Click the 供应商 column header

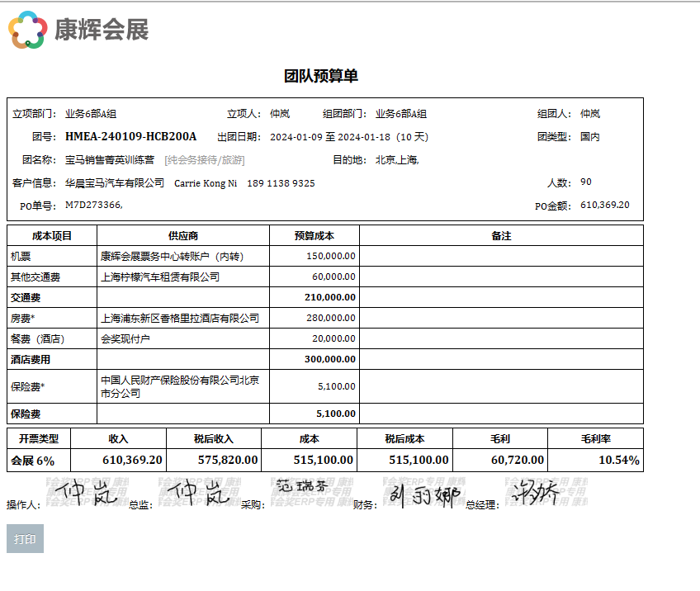point(183,236)
